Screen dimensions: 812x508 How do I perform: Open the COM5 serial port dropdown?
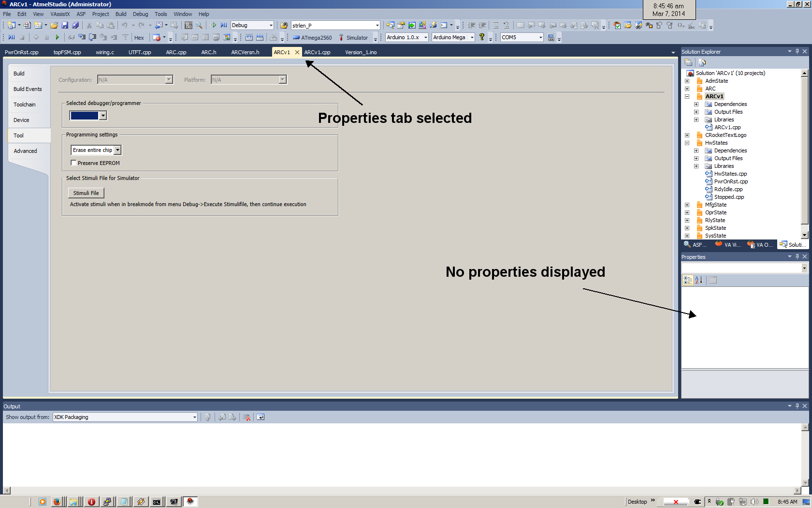click(x=540, y=38)
